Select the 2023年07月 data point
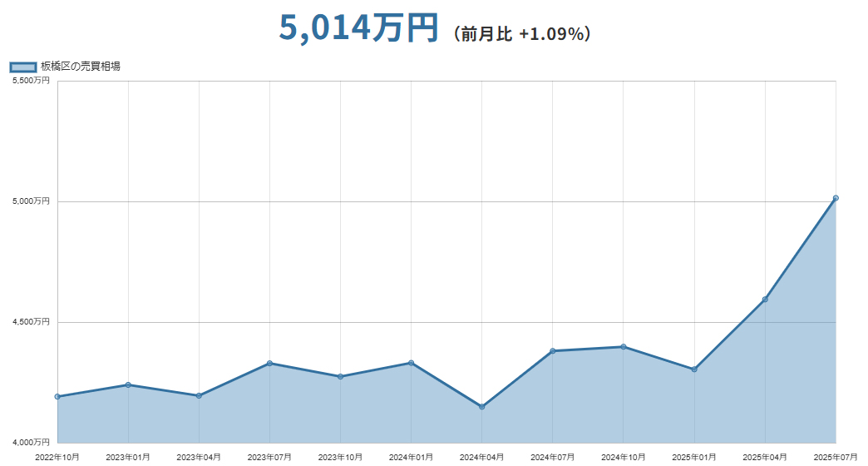 pyautogui.click(x=269, y=364)
